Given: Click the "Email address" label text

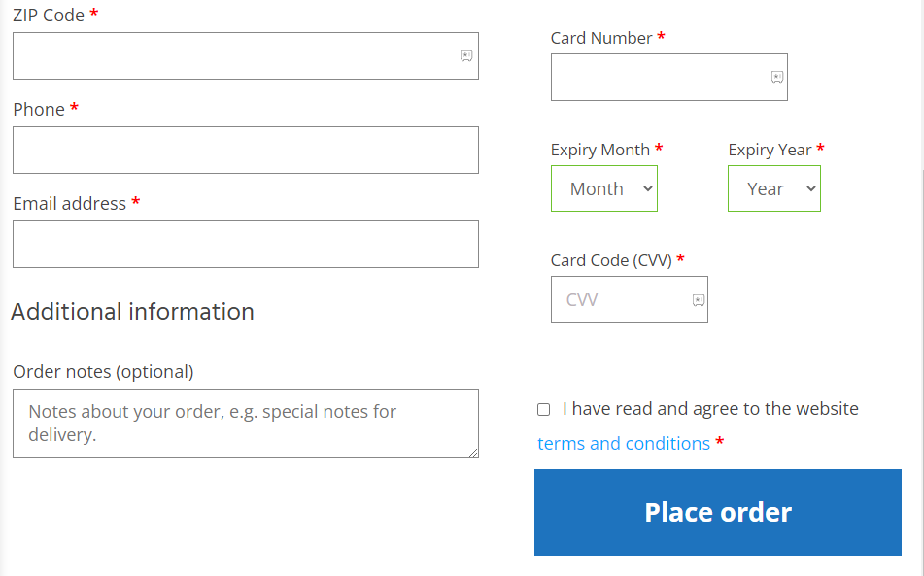Looking at the screenshot, I should coord(69,204).
